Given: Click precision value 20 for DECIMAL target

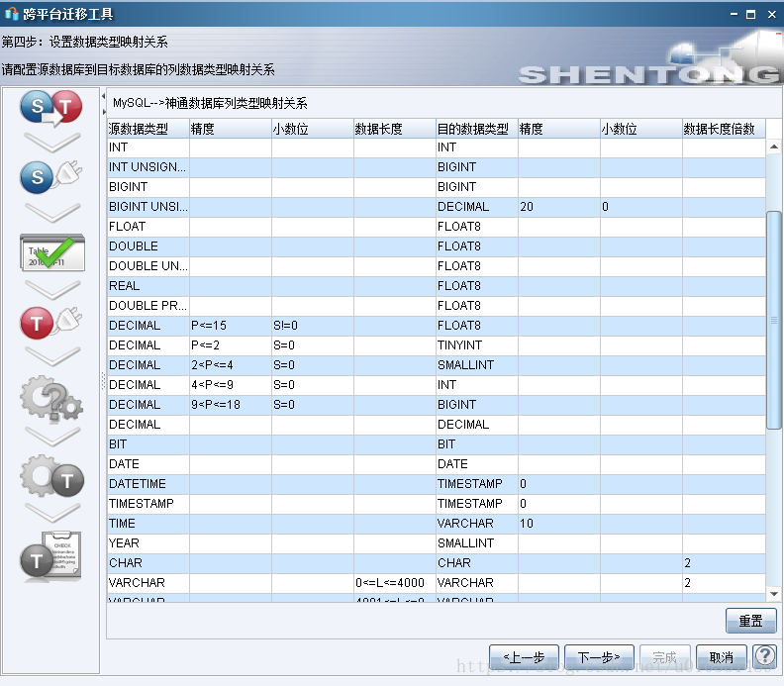Looking at the screenshot, I should pos(559,207).
